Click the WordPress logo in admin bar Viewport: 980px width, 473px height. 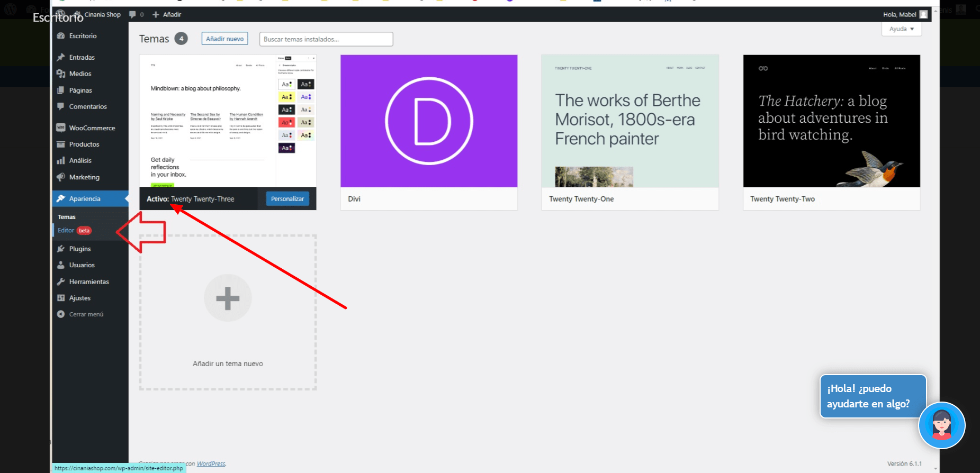pyautogui.click(x=61, y=14)
